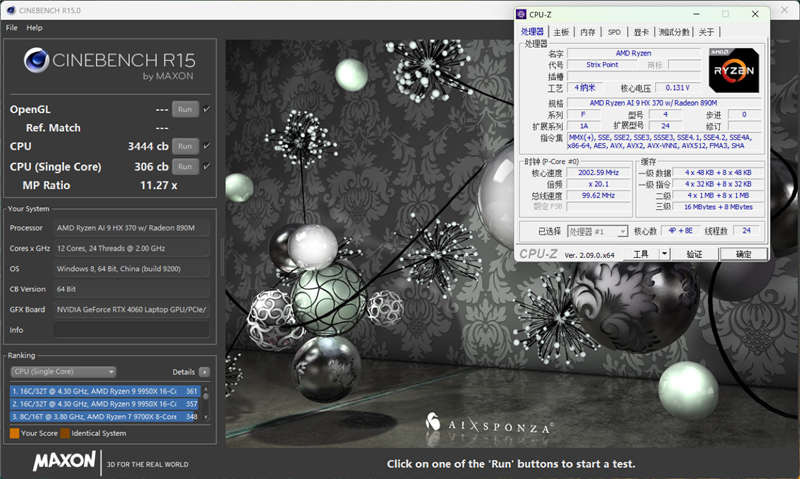Close the CPU-Z window
This screenshot has height=479, width=800.
tap(755, 14)
